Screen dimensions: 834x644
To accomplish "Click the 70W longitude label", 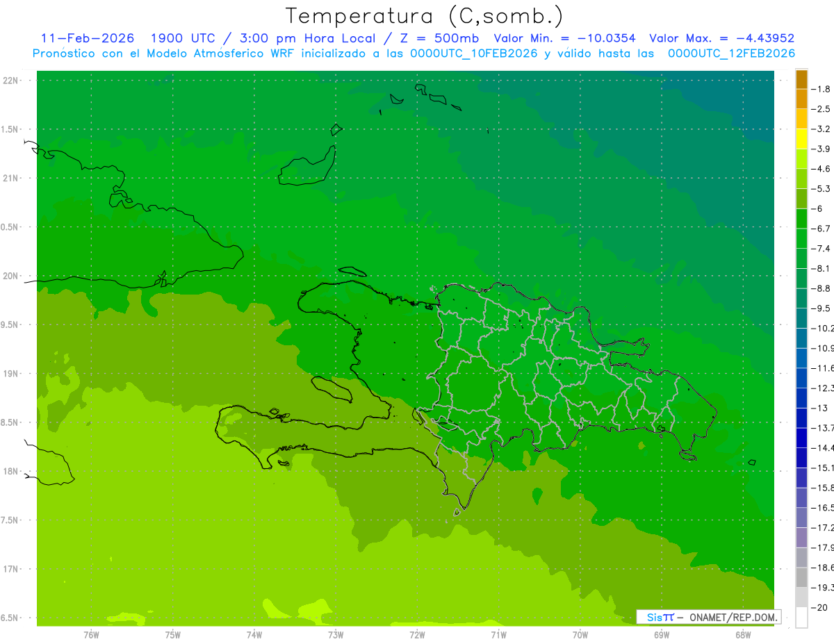I will pyautogui.click(x=580, y=635).
